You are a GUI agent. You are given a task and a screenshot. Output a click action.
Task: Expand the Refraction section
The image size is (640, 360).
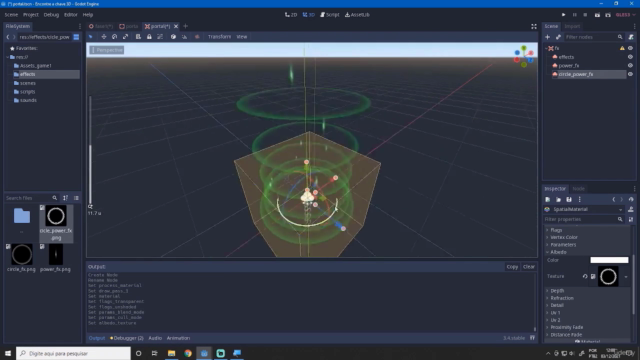562,298
